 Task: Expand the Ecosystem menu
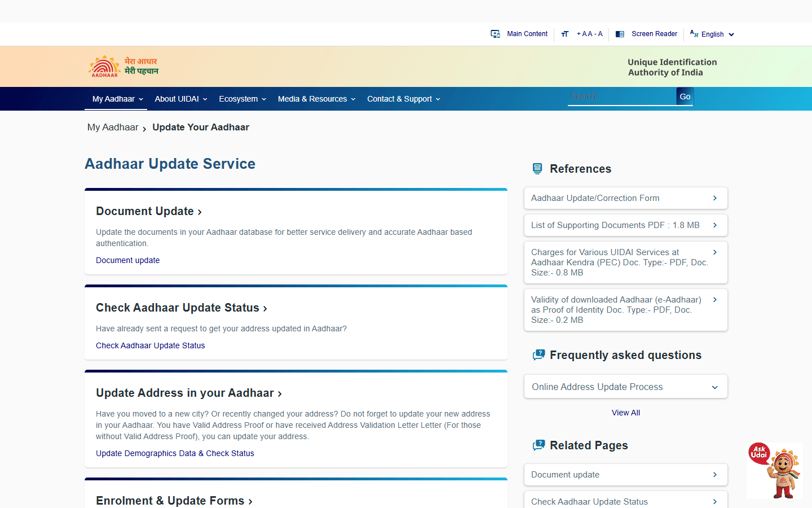[242, 99]
